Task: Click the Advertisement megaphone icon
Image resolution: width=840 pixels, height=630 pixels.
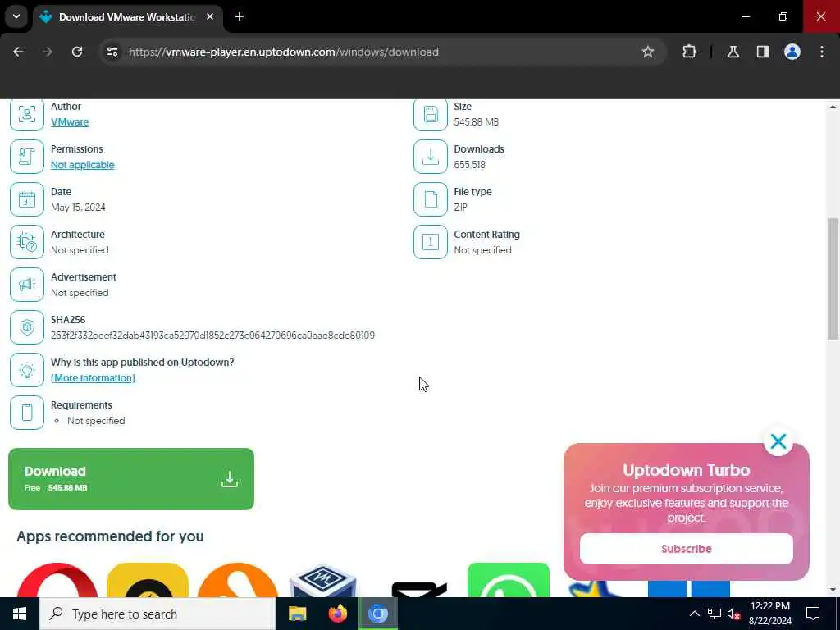Action: [x=27, y=285]
